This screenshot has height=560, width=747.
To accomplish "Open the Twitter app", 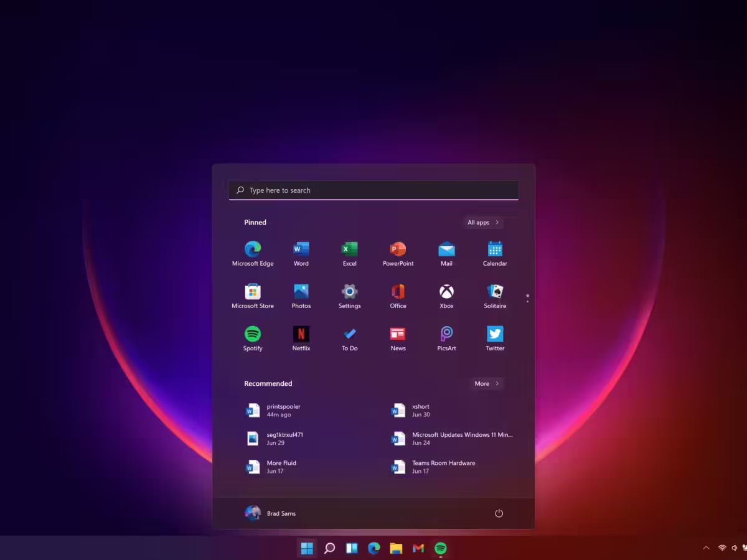I will point(496,338).
